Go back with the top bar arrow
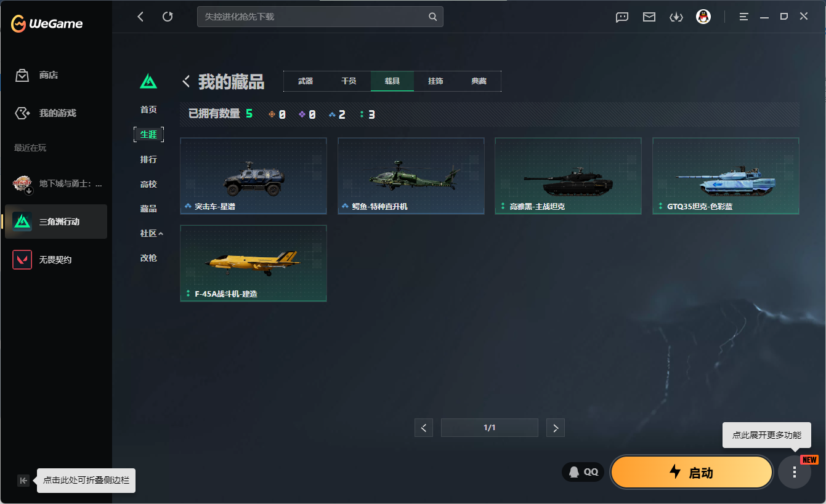Image resolution: width=826 pixels, height=504 pixels. 140,17
